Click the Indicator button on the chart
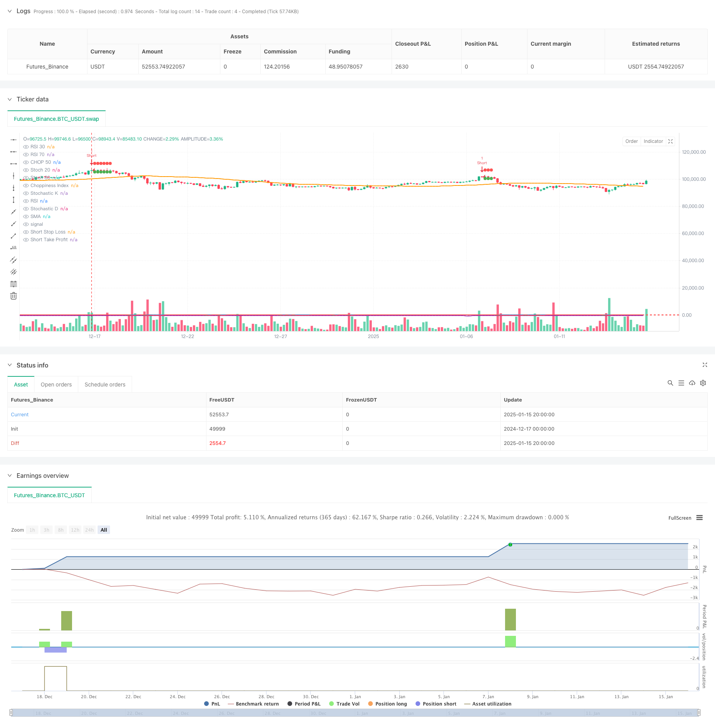 coord(653,141)
